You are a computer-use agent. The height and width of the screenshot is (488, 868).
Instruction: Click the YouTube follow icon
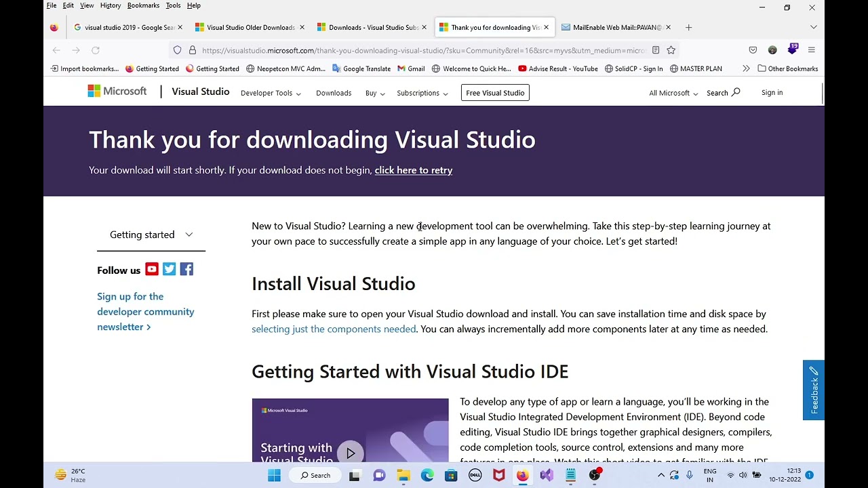pyautogui.click(x=151, y=270)
